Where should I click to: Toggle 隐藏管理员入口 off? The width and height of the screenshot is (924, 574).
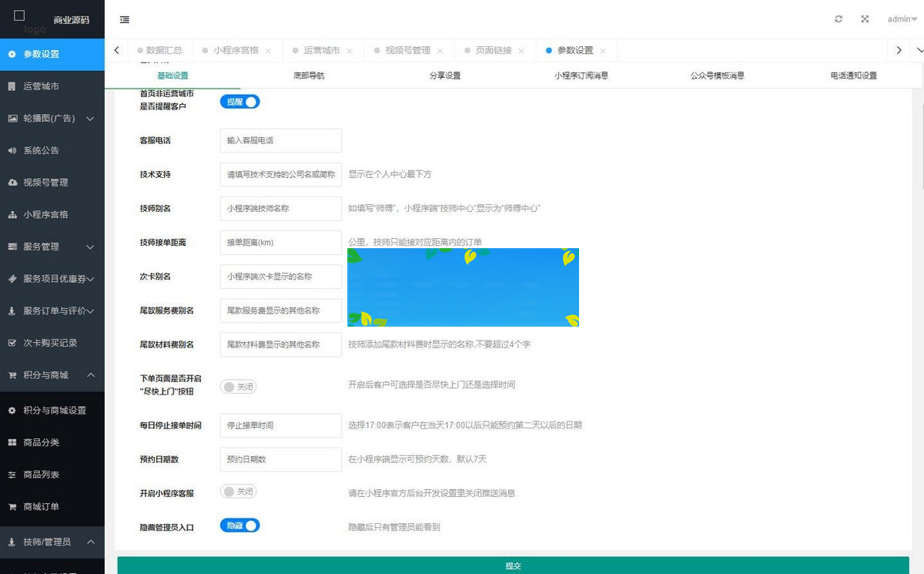tap(239, 525)
